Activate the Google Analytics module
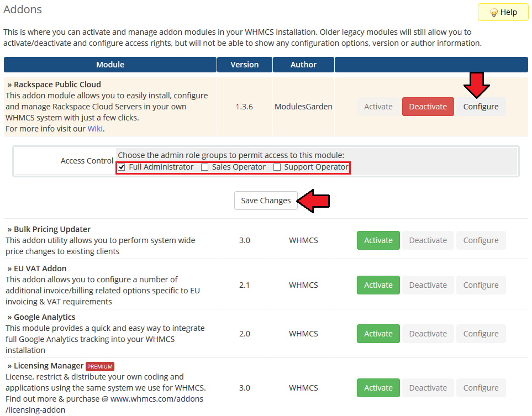The width and height of the screenshot is (532, 416). coord(378,334)
